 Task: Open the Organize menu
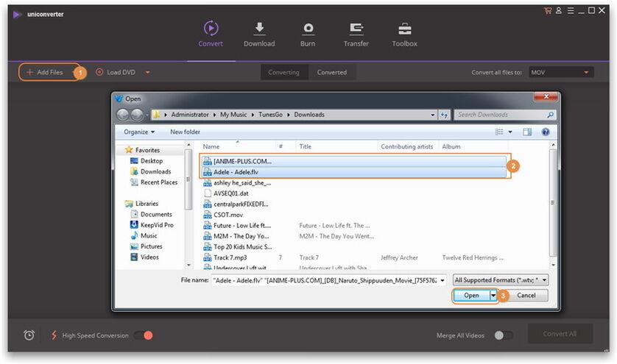[139, 132]
